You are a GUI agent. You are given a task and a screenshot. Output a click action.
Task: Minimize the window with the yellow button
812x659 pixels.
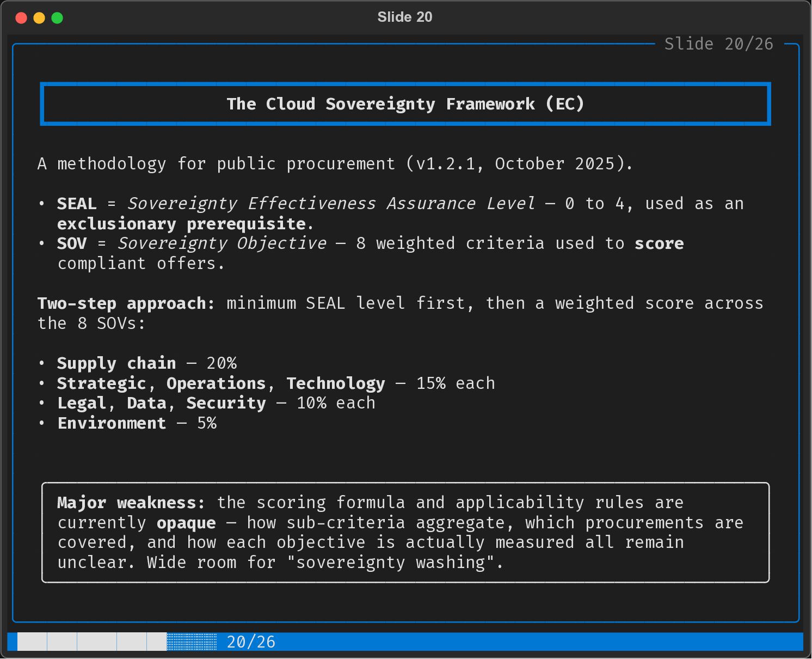[x=39, y=18]
